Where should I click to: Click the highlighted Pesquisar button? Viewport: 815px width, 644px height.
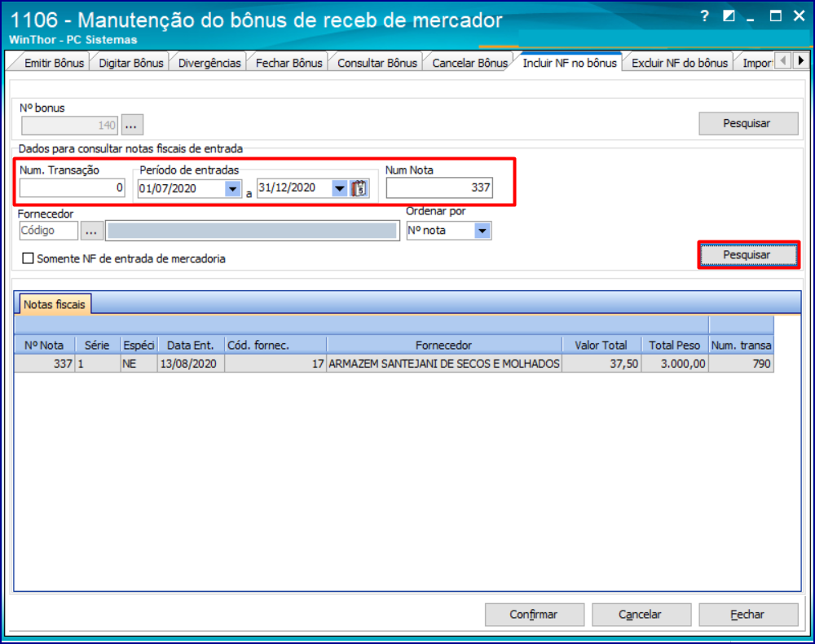[748, 254]
